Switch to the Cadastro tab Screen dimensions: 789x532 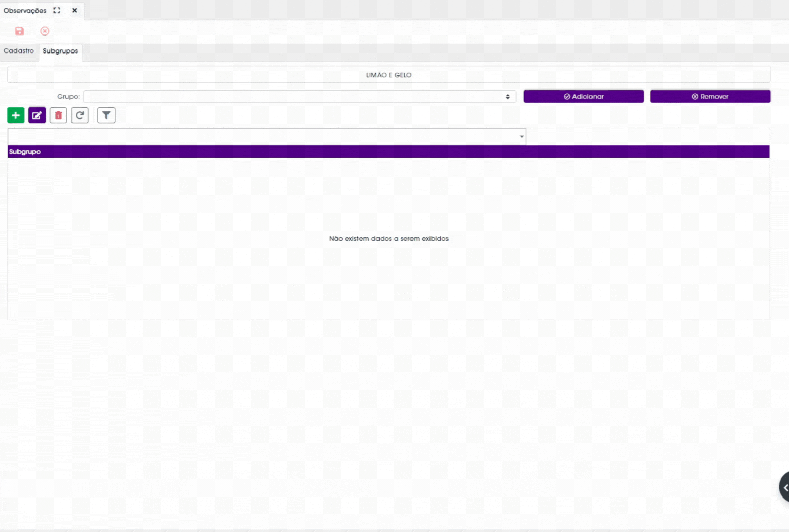click(19, 51)
